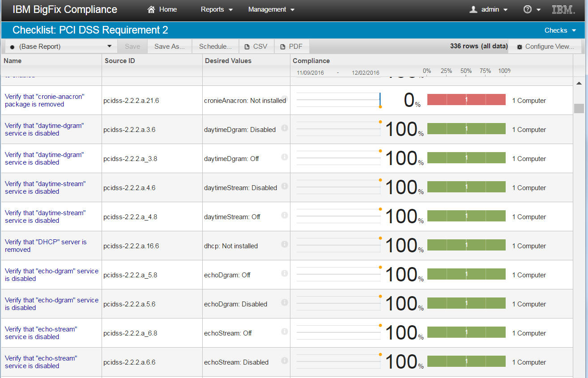Click the info icon beside cronieAnacron: Not installed
Image resolution: width=588 pixels, height=378 pixels.
[x=285, y=99]
